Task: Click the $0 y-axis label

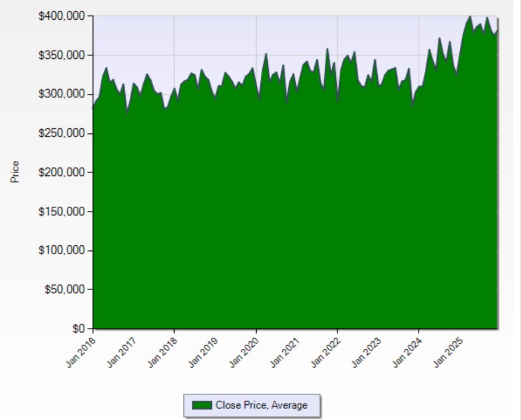Action: pos(79,329)
